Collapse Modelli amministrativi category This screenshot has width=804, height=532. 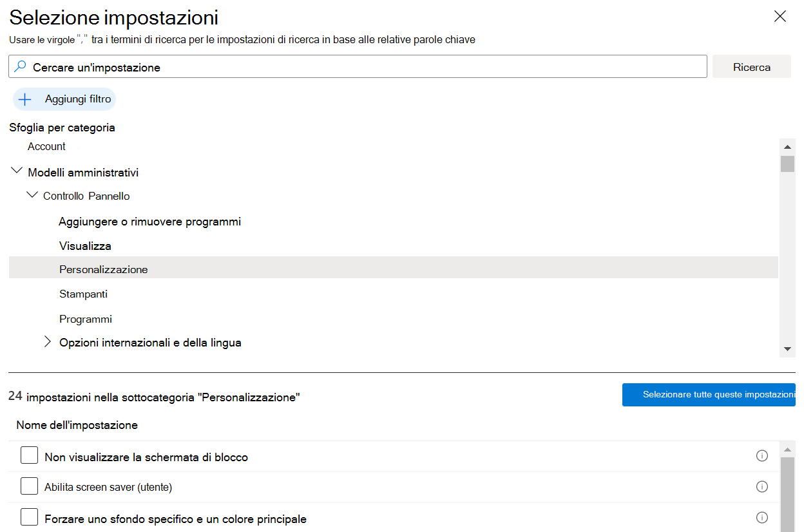click(x=17, y=171)
